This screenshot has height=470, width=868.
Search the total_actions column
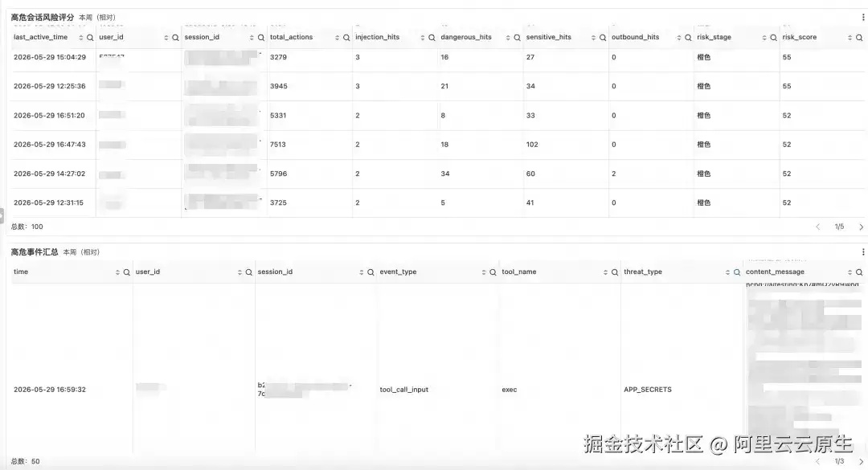click(346, 38)
